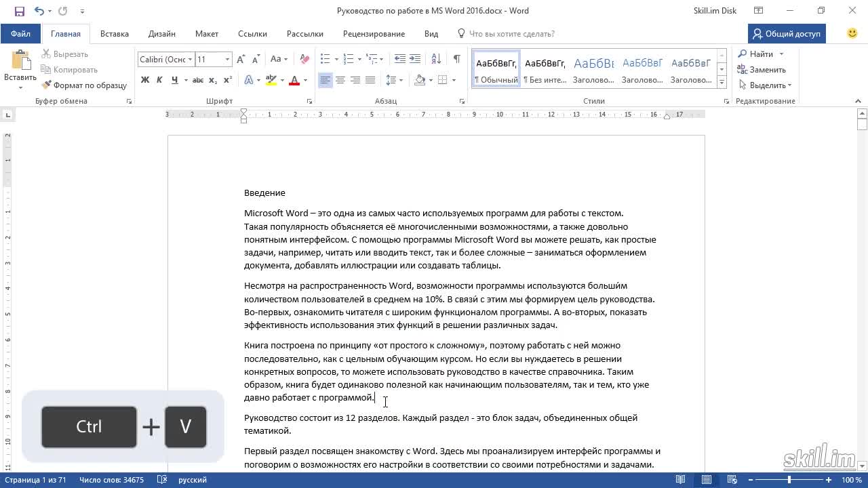Open the Файл tab
Image resolution: width=868 pixels, height=488 pixels.
pyautogui.click(x=20, y=33)
